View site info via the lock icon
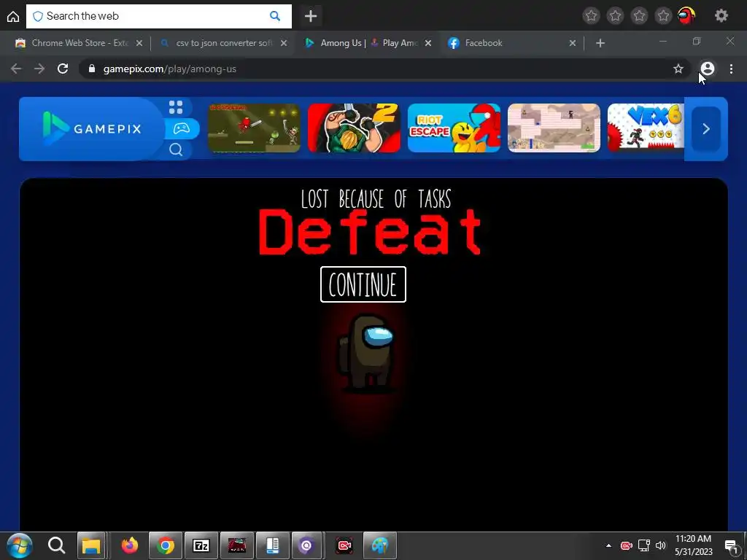 [x=92, y=69]
